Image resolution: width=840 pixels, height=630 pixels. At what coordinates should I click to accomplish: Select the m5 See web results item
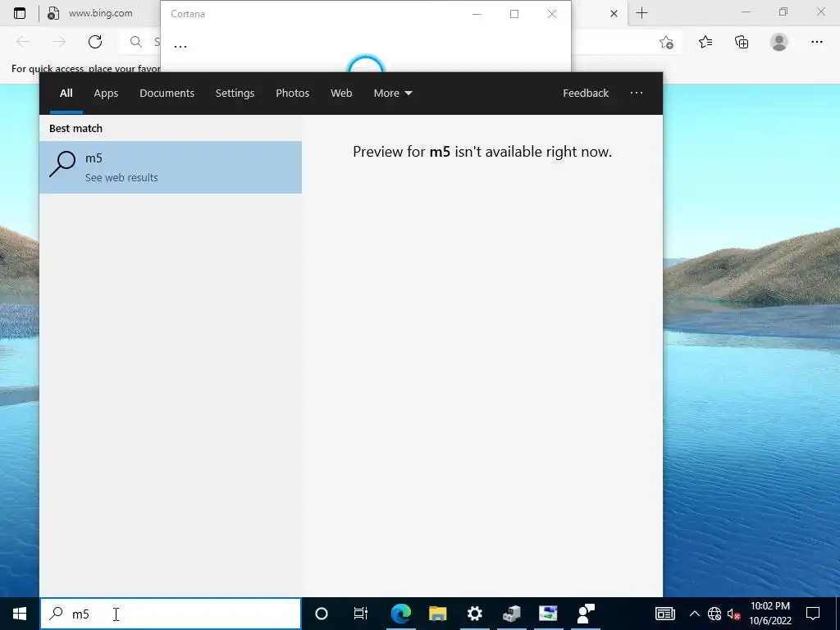coord(171,167)
